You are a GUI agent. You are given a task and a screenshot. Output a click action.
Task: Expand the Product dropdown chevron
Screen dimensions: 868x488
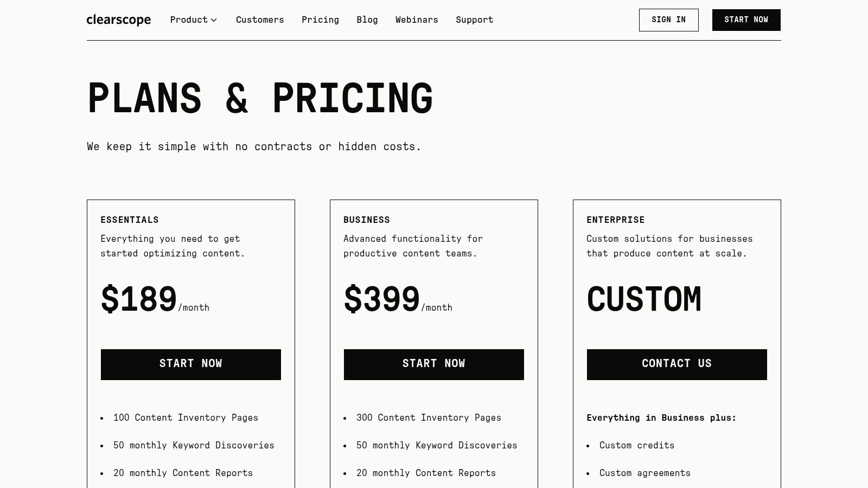214,20
